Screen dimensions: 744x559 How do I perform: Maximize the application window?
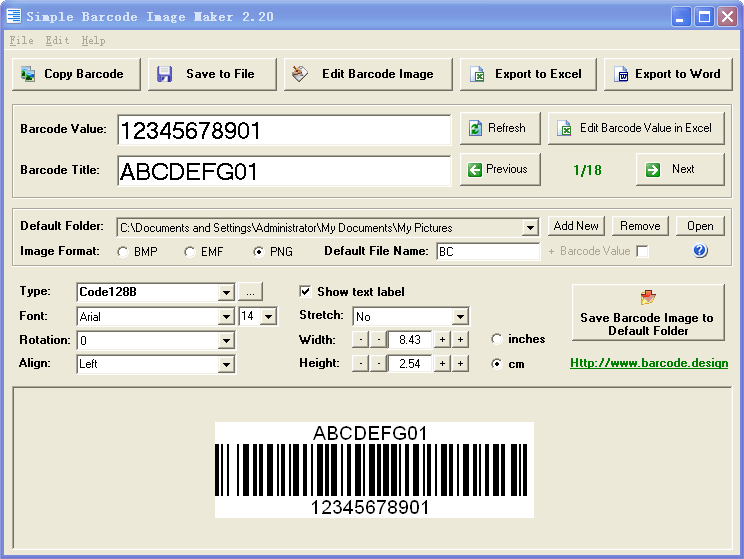(704, 17)
